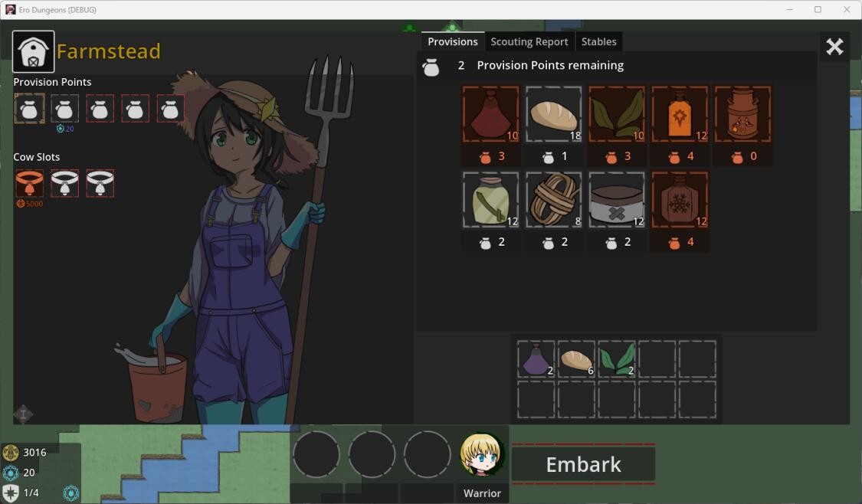Switch to the Scouting Report tab
The image size is (862, 504).
coord(529,41)
